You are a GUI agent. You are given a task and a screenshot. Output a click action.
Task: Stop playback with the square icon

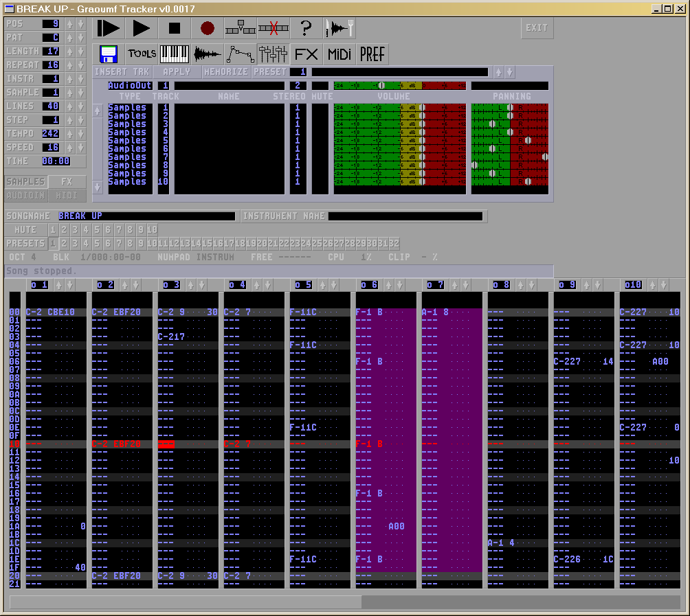tap(175, 29)
